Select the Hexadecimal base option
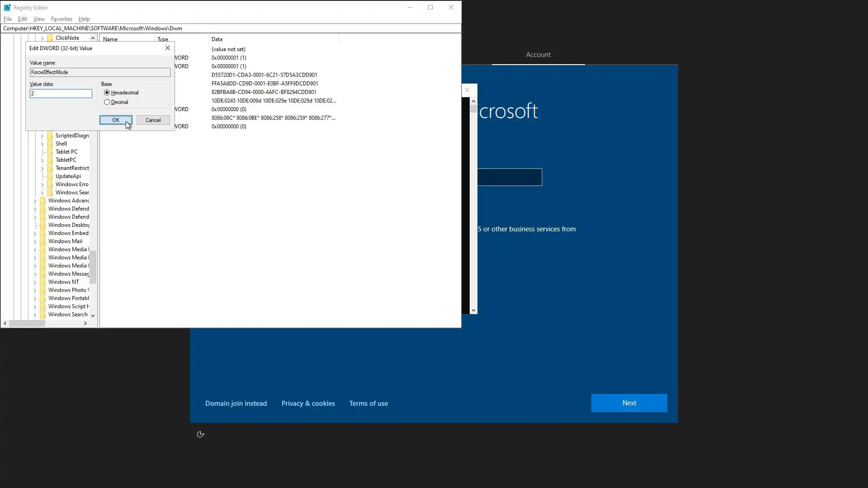 point(107,93)
